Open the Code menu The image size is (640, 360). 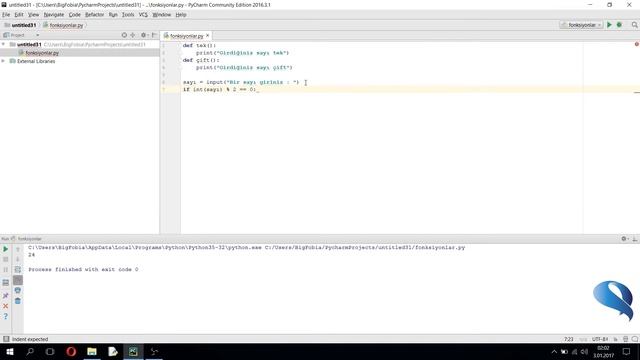tap(74, 15)
